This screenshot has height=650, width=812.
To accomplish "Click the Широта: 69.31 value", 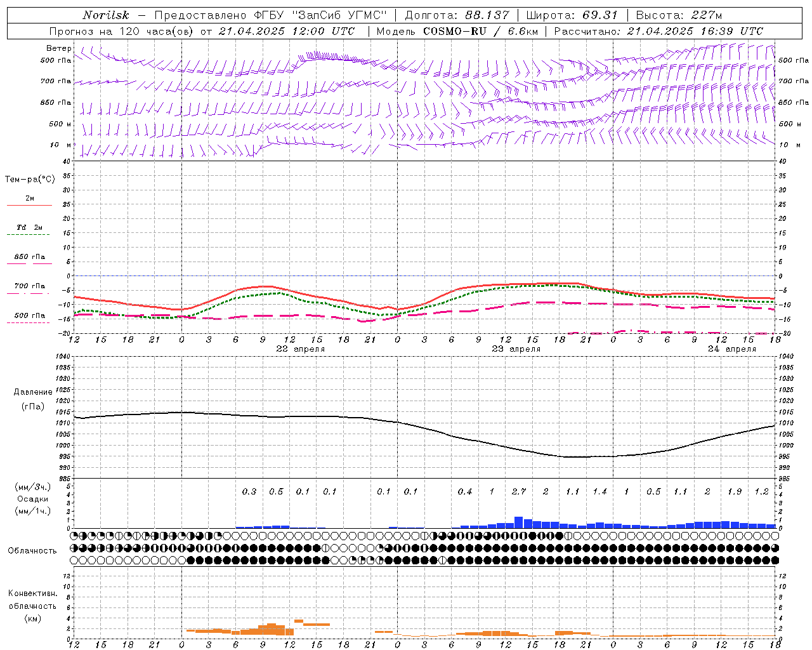I will (x=572, y=15).
